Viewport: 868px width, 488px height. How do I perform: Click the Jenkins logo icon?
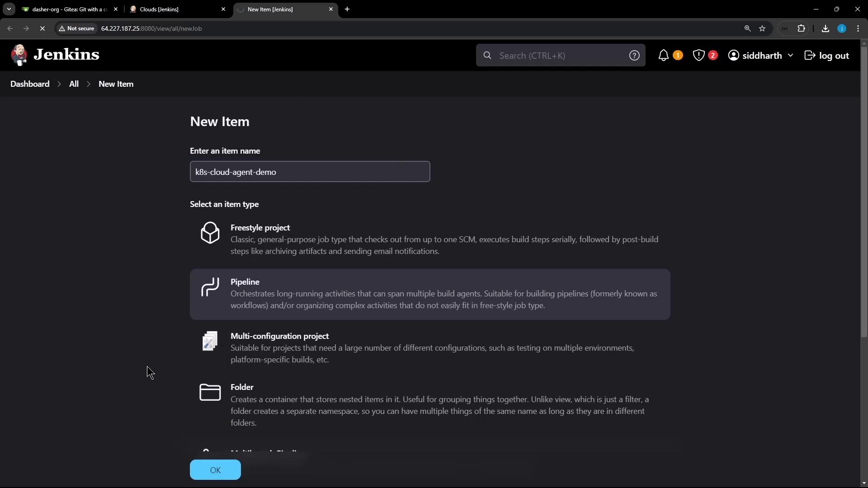click(19, 55)
